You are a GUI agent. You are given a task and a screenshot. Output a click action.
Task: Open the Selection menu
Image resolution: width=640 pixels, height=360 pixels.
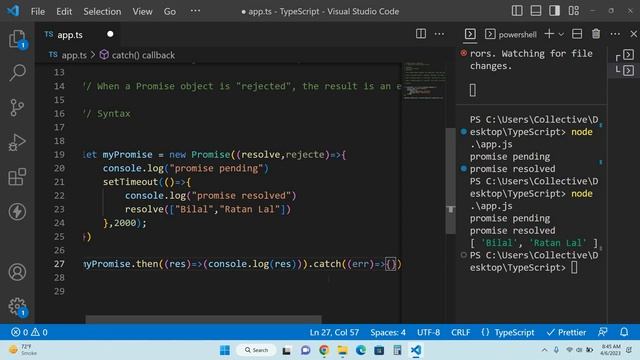102,11
